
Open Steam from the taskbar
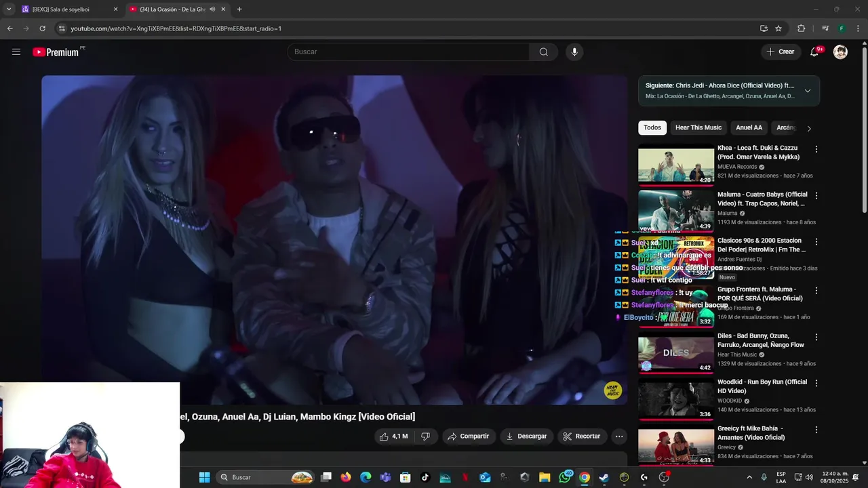[604, 477]
